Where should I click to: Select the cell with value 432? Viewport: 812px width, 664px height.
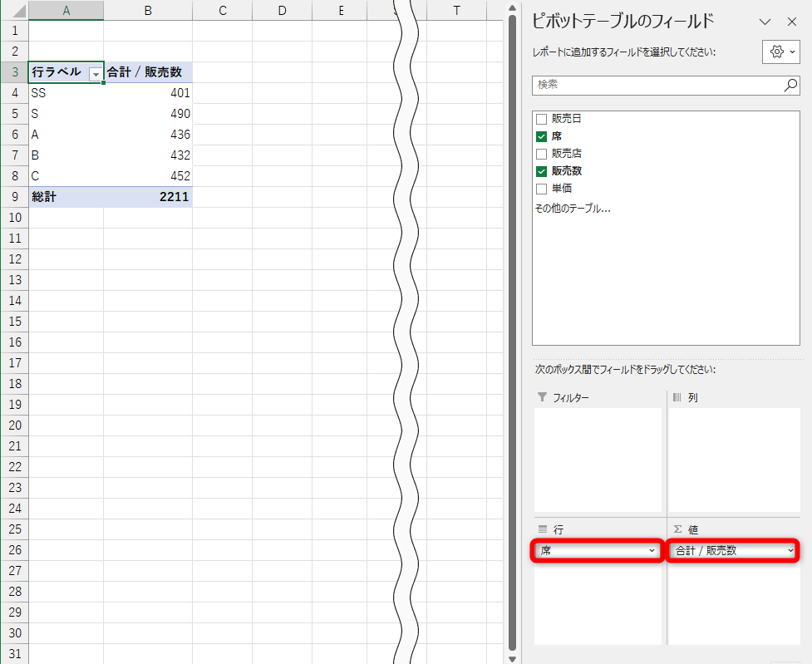(148, 155)
